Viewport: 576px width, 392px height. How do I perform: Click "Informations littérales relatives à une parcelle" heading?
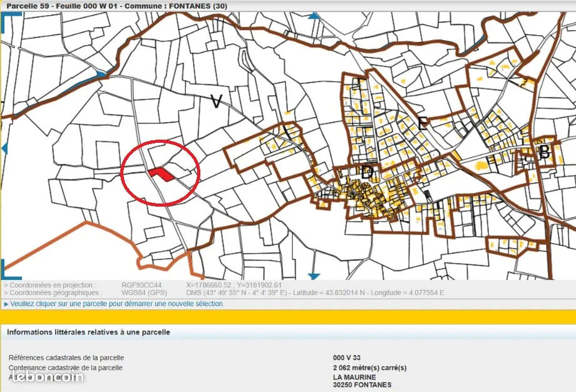click(88, 332)
